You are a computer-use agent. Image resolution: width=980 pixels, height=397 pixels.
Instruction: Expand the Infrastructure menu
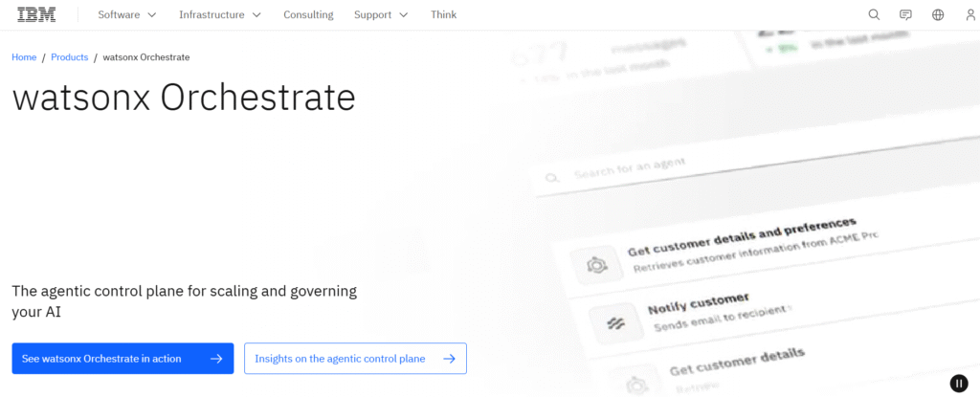[220, 14]
